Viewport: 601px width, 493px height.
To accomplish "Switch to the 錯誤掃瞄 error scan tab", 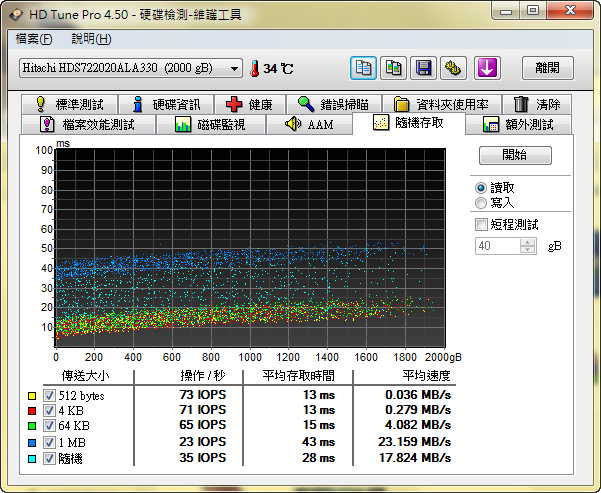I will coord(333,104).
